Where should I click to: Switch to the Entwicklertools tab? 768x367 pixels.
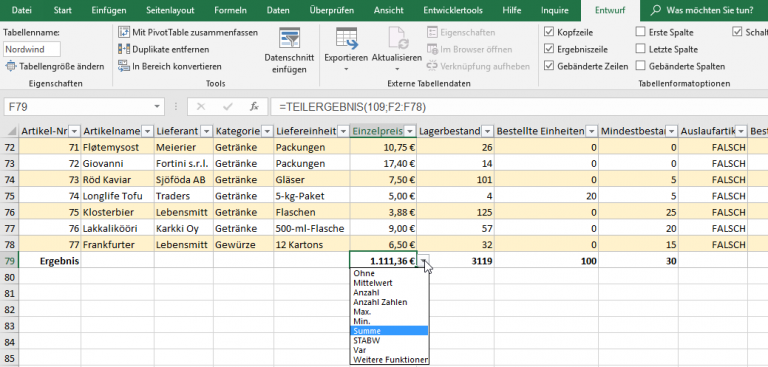[x=453, y=10]
